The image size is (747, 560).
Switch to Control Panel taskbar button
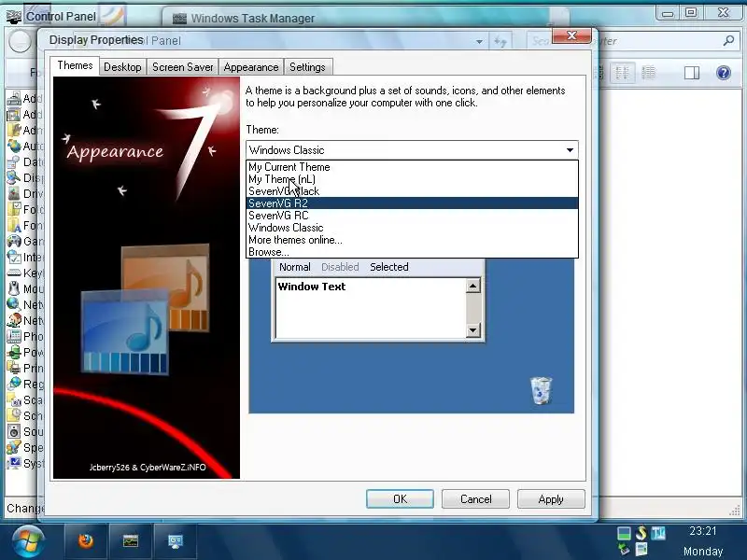175,541
